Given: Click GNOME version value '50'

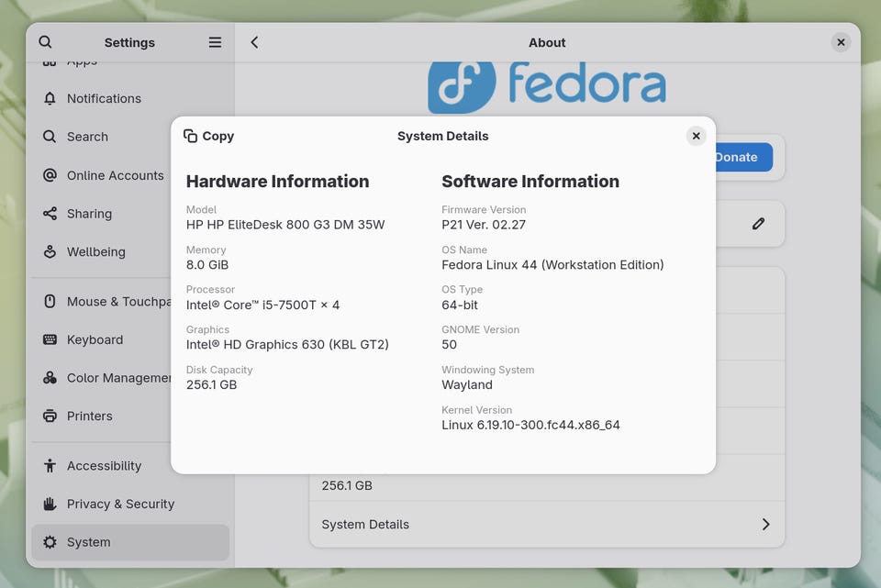Looking at the screenshot, I should coord(450,344).
